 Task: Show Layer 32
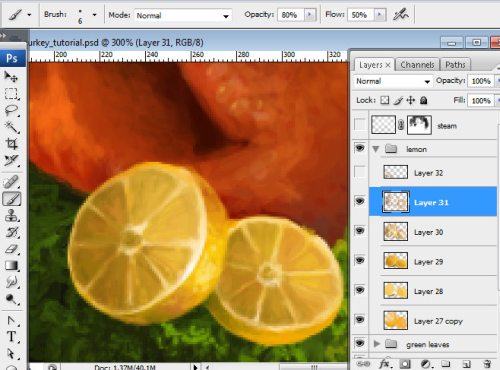[360, 172]
